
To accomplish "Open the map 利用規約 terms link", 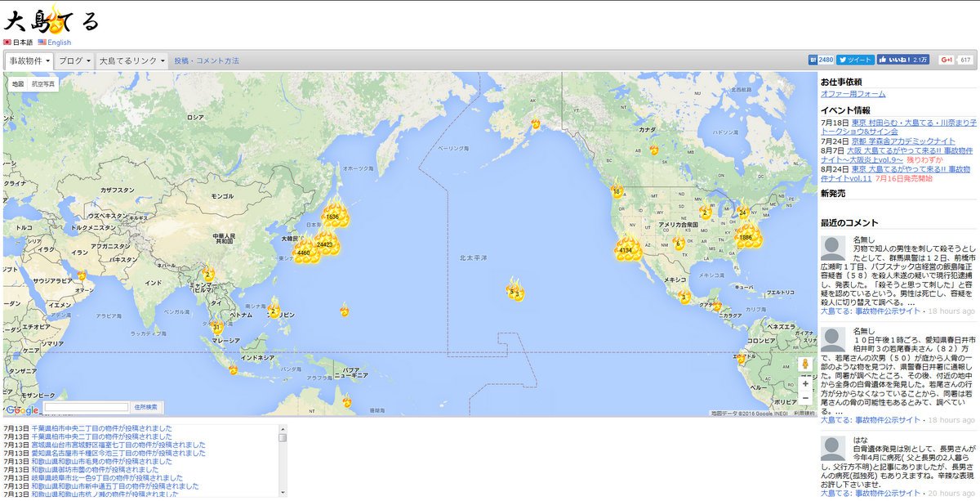I will [x=804, y=414].
